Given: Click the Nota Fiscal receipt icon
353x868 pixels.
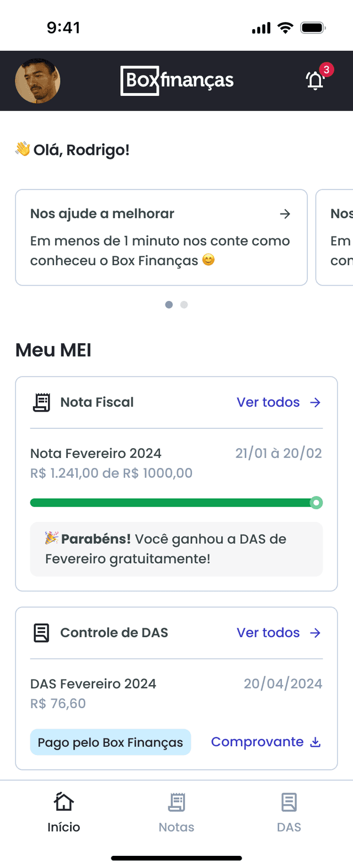Looking at the screenshot, I should [x=41, y=402].
